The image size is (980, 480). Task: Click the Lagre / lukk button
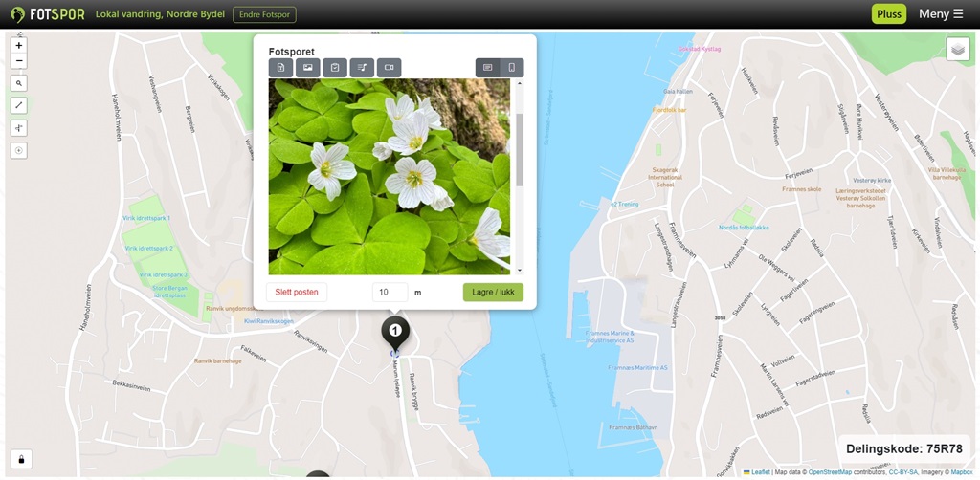493,293
